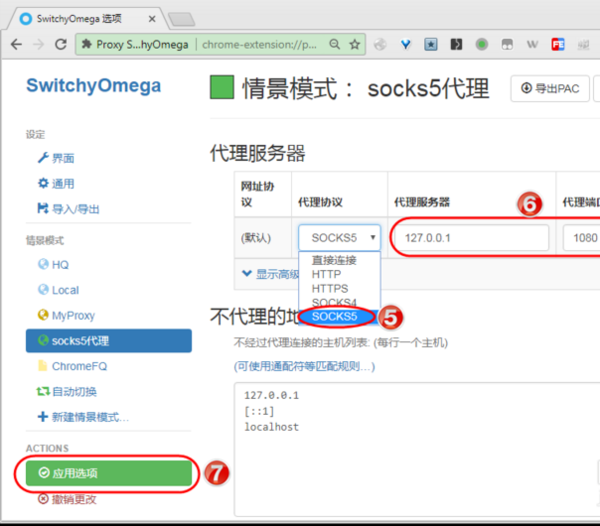Open a new browser tab
Screen dimensions: 600x526
pyautogui.click(x=181, y=19)
